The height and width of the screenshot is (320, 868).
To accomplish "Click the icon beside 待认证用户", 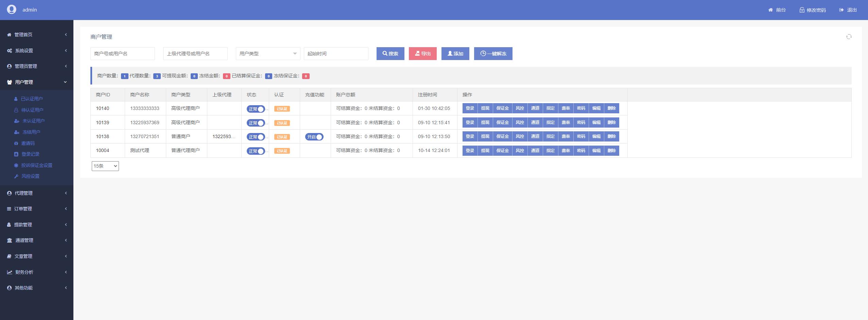I will click(x=16, y=110).
